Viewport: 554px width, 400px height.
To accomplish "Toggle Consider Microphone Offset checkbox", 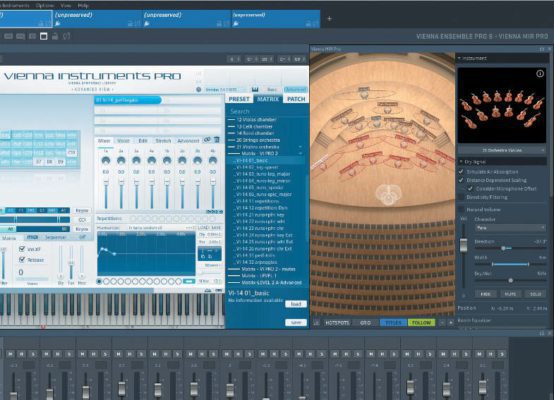I will [x=470, y=188].
